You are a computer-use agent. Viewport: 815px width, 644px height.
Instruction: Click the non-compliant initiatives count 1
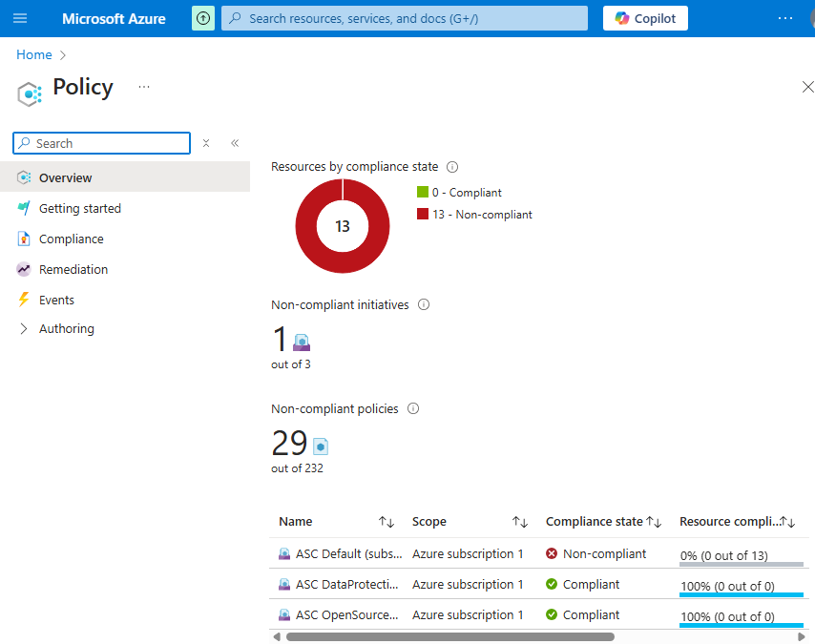click(280, 339)
